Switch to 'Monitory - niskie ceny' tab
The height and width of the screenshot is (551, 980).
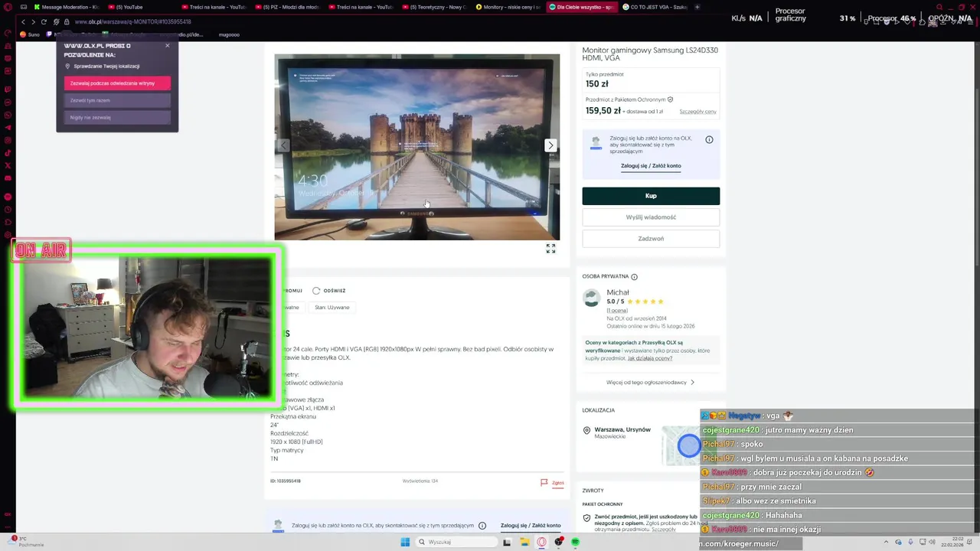(x=508, y=7)
